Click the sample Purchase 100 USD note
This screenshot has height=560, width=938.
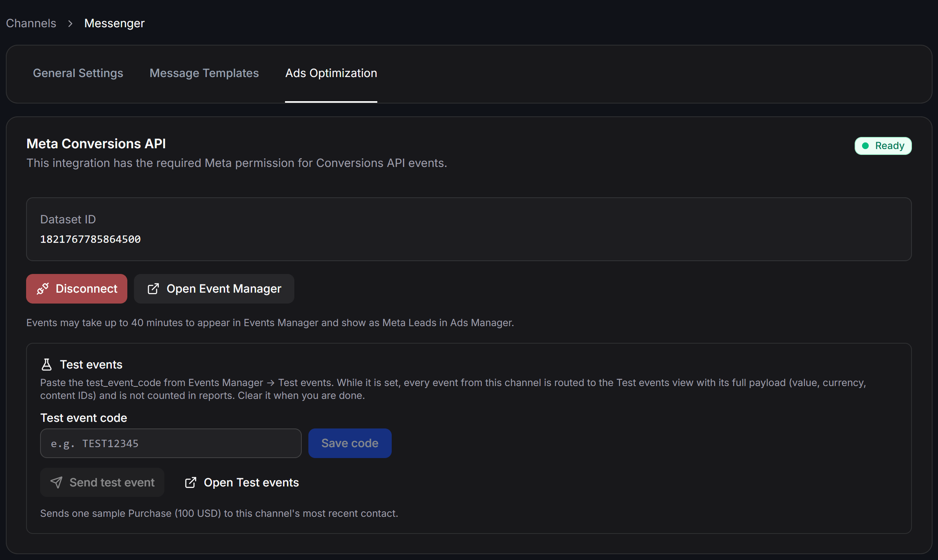[x=219, y=513]
